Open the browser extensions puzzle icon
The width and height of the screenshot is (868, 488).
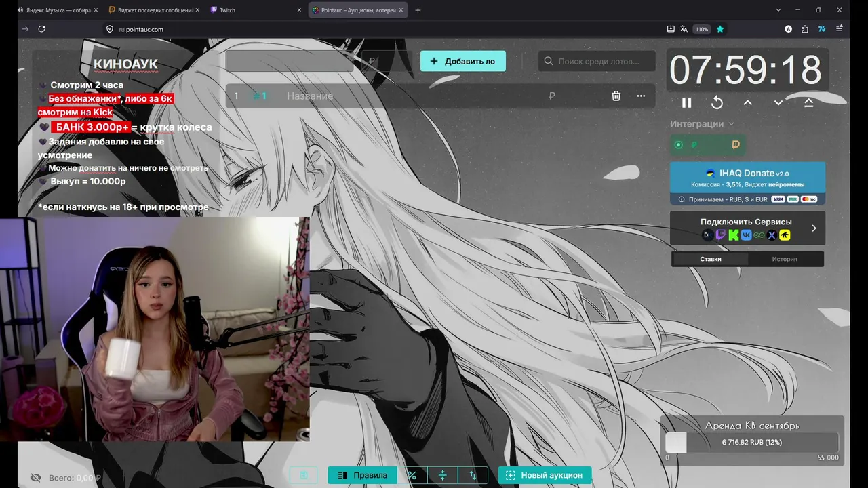tap(805, 29)
